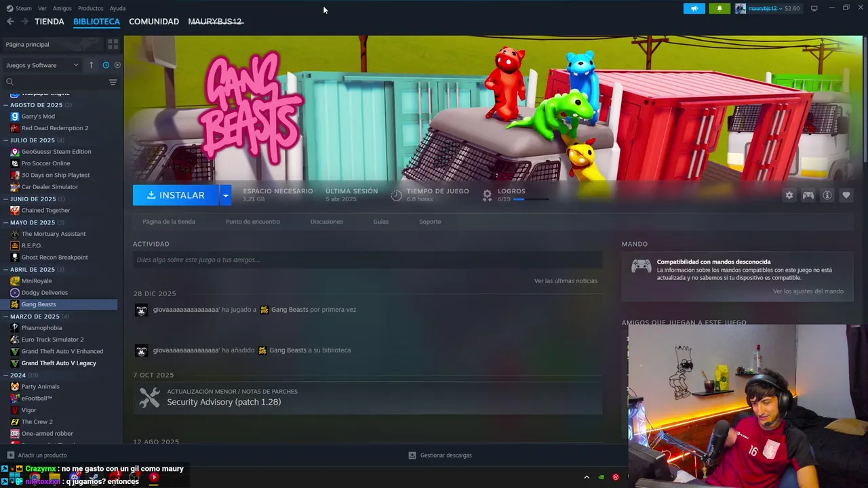The image size is (868, 488).
Task: Click the user profile avatar in top bar
Action: [x=741, y=8]
